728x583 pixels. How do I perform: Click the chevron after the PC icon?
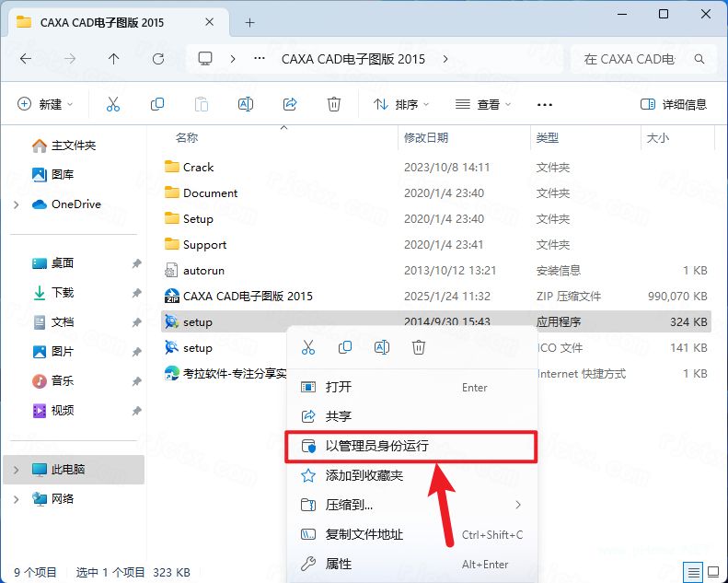(233, 59)
